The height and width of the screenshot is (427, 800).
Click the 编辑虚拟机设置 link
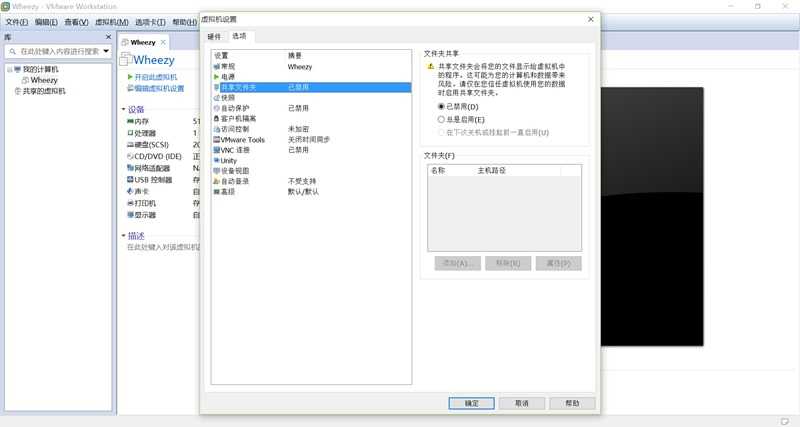(159, 88)
